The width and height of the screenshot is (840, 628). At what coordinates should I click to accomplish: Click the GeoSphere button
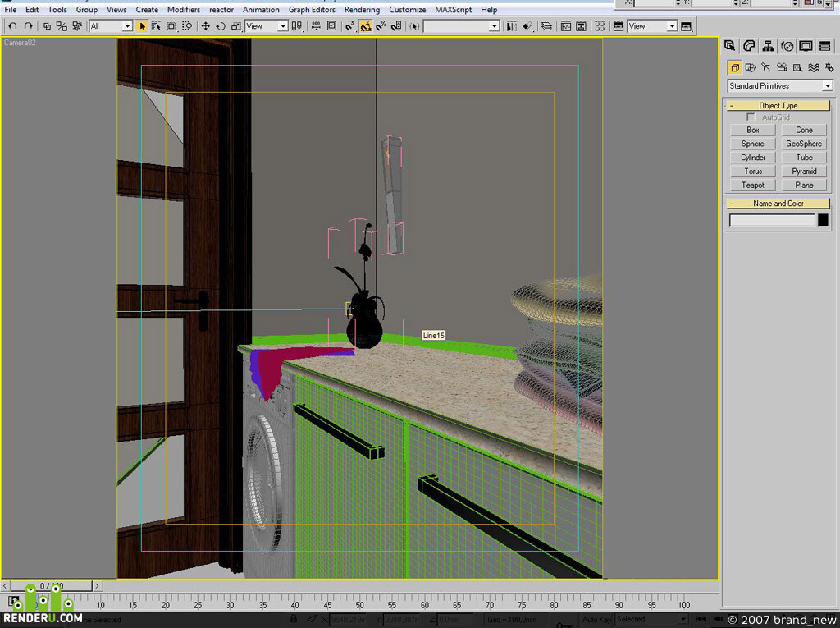(804, 144)
